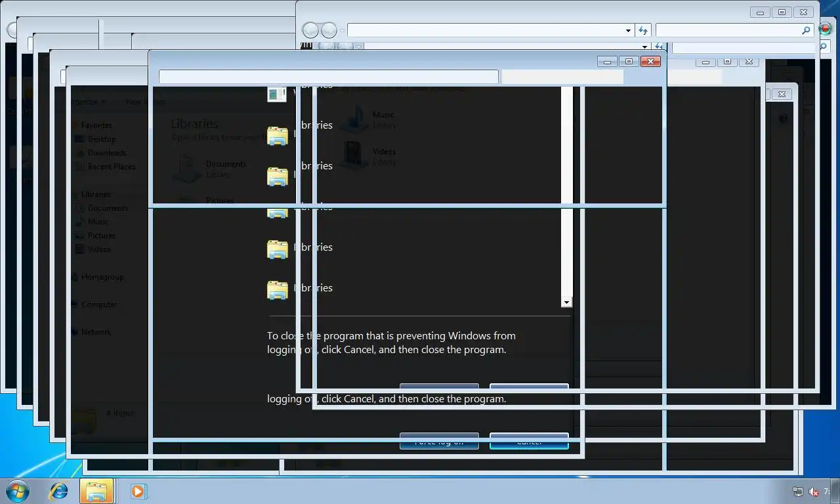Select Recent Places under Favorites

point(112,167)
